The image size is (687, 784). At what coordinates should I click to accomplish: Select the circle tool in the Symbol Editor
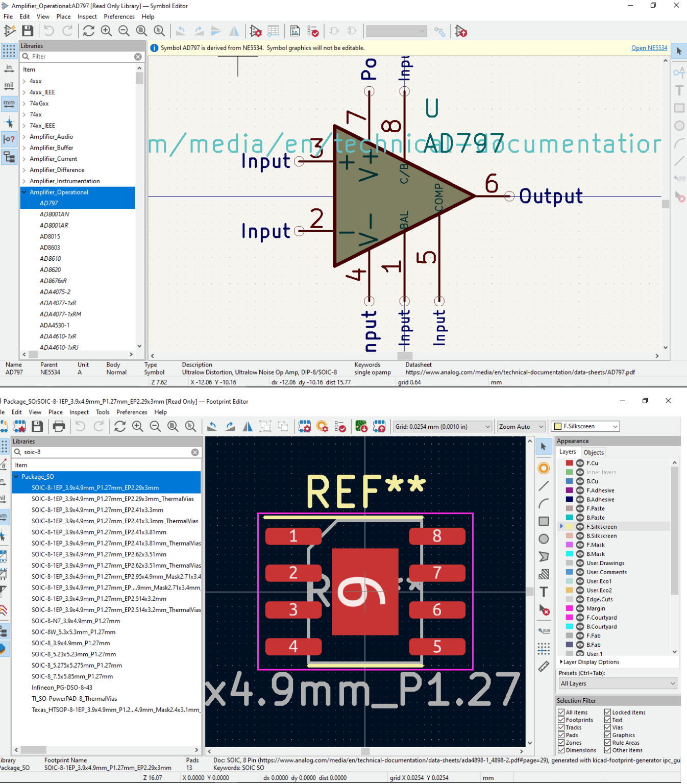coord(679,126)
